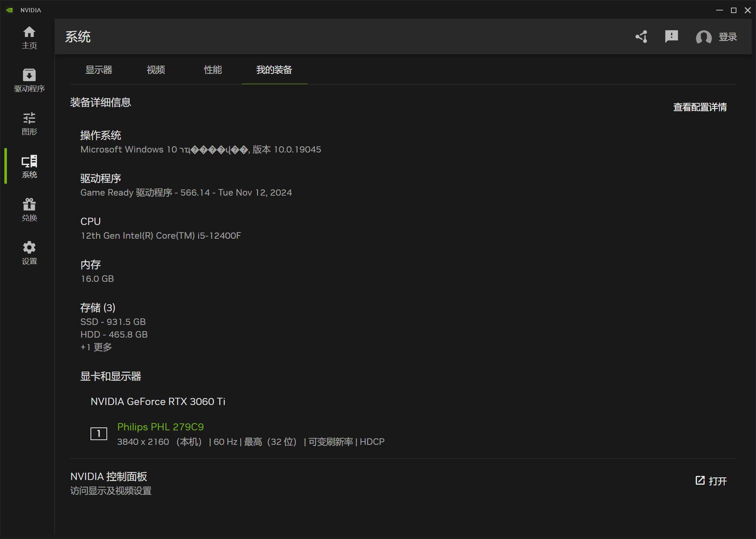The width and height of the screenshot is (756, 539).
Task: Open the 性能 tab
Action: pos(213,70)
